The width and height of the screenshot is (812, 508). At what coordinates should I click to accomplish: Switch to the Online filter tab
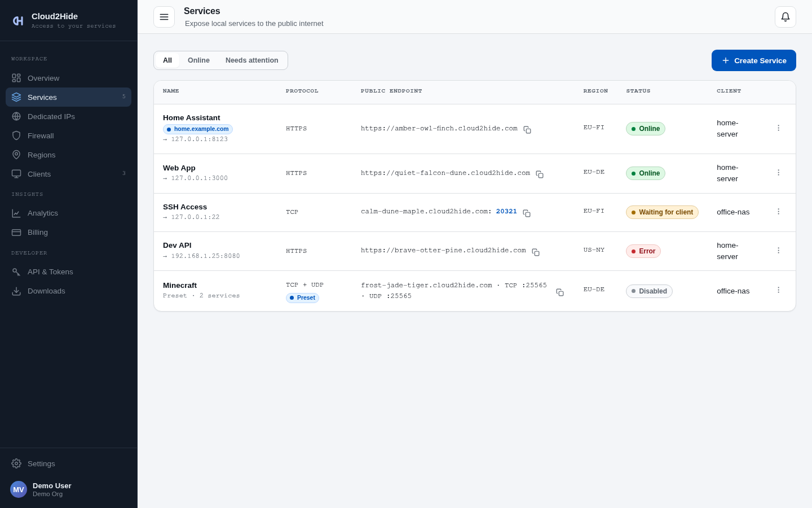(198, 60)
